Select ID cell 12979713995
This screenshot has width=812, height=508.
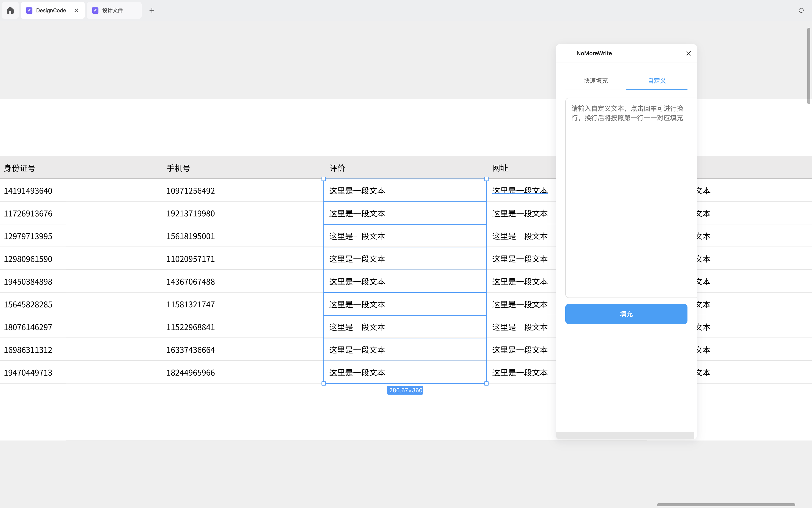(x=28, y=236)
